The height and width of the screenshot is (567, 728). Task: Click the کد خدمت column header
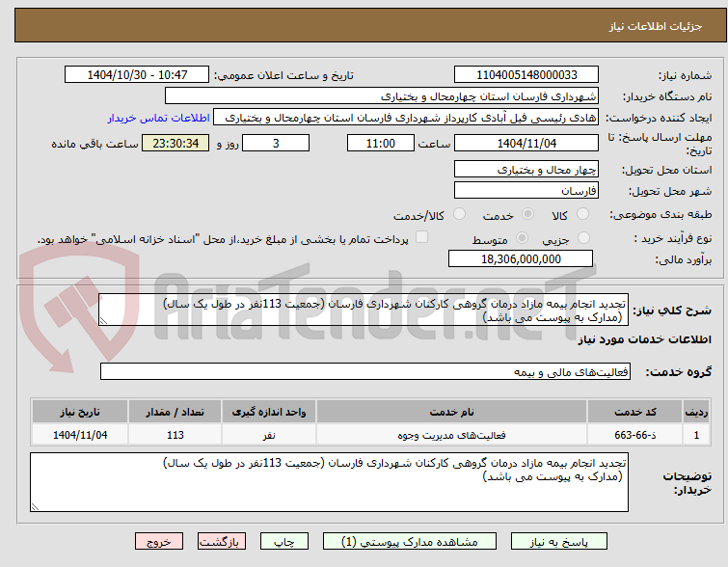pyautogui.click(x=634, y=412)
